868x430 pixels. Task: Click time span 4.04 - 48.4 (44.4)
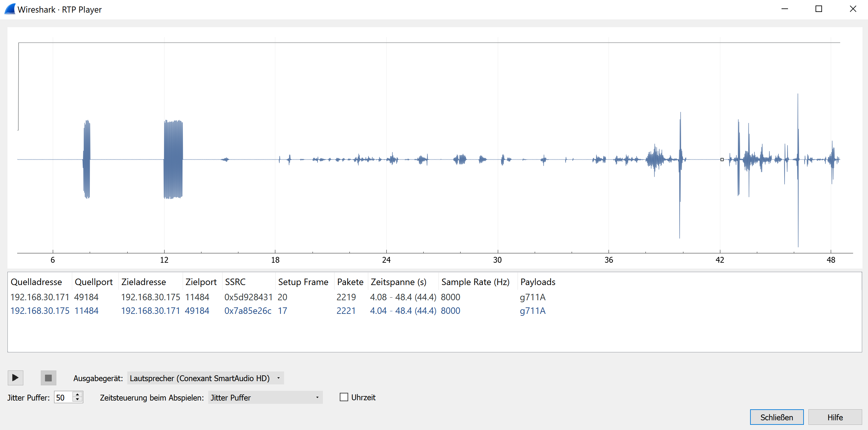pyautogui.click(x=403, y=311)
